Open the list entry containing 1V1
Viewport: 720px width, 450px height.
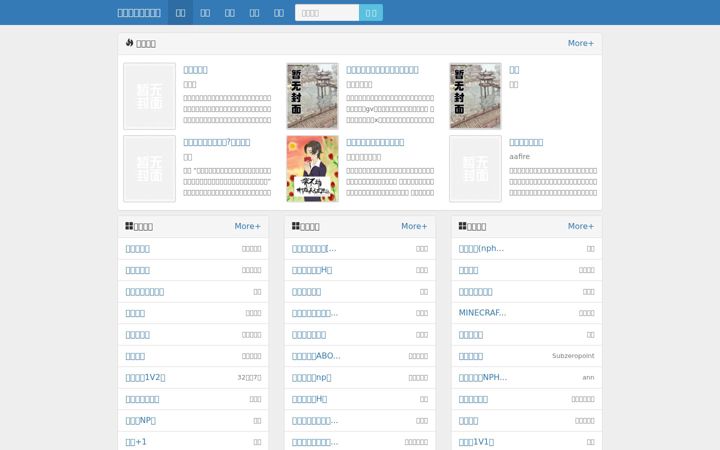476,442
